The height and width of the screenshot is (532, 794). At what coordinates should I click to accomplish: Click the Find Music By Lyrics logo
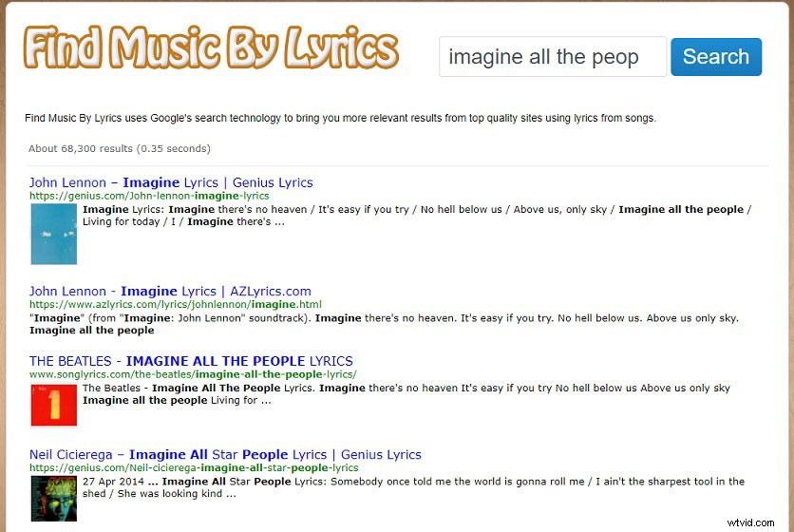tap(211, 47)
